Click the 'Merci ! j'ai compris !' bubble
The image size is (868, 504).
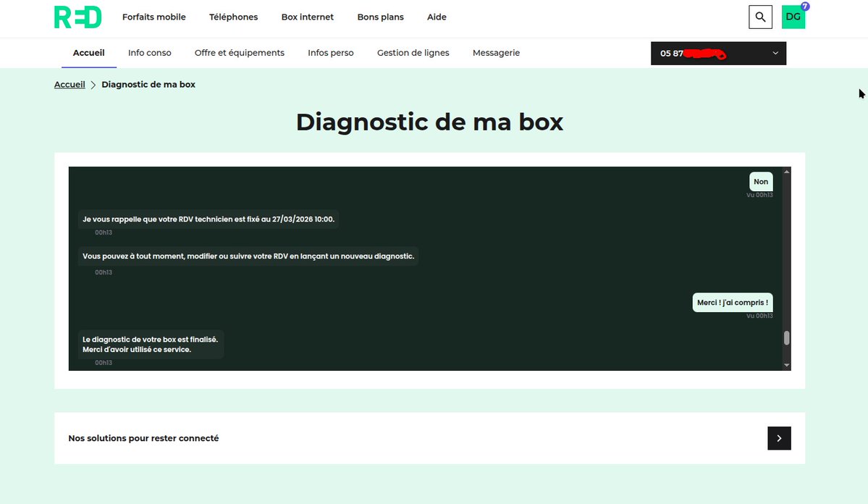[733, 303]
